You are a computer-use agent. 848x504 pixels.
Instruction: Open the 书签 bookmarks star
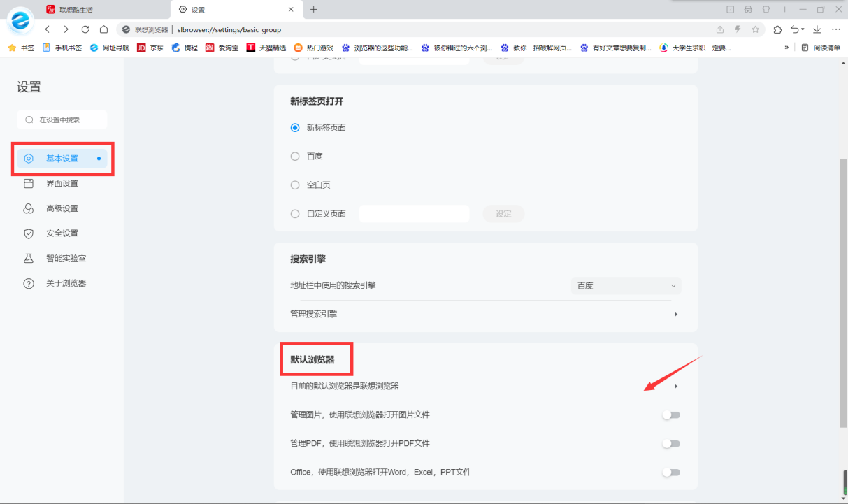point(21,48)
